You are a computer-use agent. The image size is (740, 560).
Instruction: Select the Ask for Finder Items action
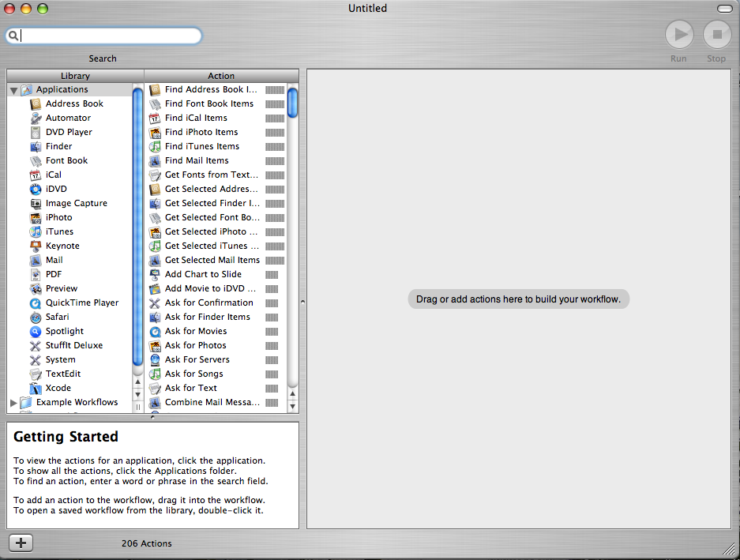pos(216,318)
